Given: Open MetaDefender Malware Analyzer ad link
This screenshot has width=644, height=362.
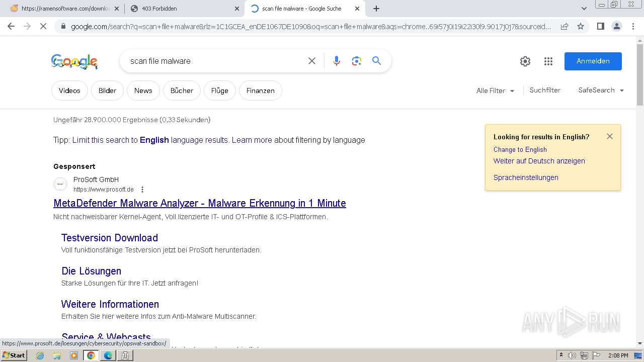Looking at the screenshot, I should coord(200,203).
